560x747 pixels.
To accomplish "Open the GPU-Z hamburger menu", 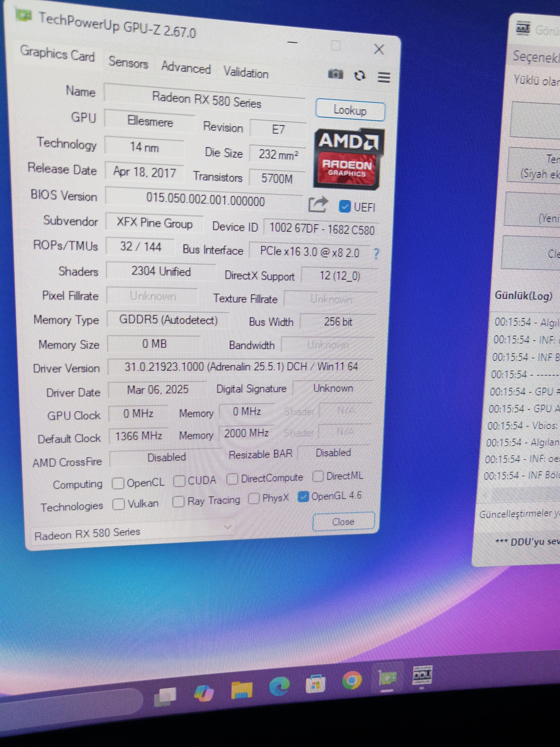I will (x=384, y=77).
